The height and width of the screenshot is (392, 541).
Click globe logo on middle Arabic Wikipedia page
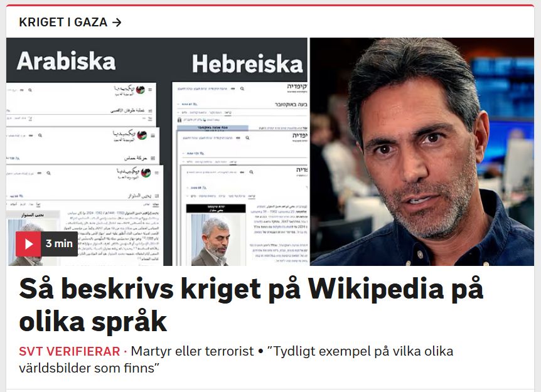(x=142, y=135)
